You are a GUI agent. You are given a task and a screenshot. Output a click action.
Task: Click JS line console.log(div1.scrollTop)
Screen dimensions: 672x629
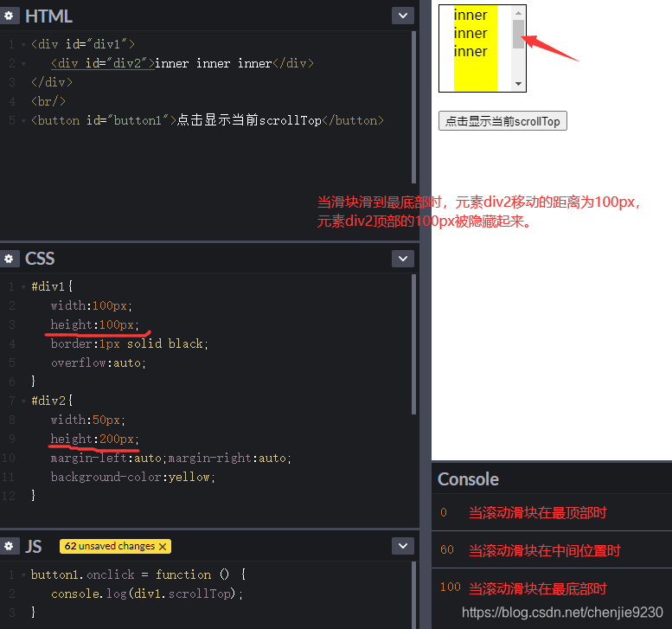(147, 594)
